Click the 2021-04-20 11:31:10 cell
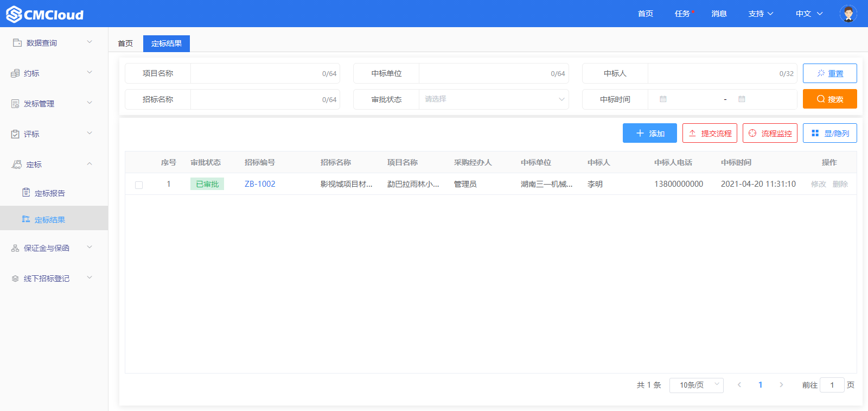The image size is (868, 411). click(758, 184)
